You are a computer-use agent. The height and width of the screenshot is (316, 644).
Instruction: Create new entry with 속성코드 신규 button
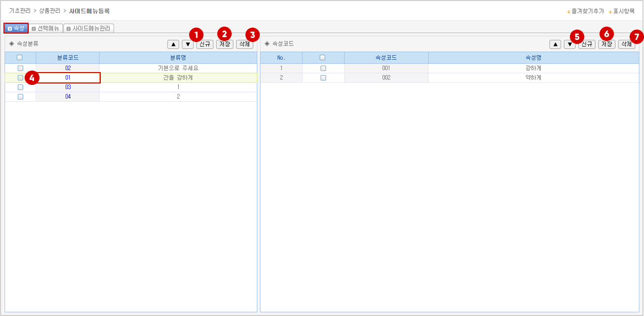pyautogui.click(x=587, y=44)
